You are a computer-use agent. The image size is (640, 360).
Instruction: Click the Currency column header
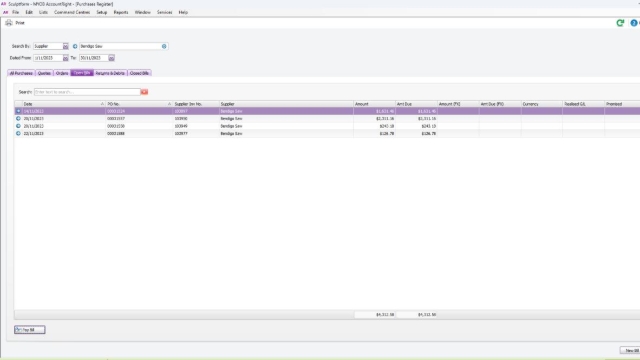[542, 104]
